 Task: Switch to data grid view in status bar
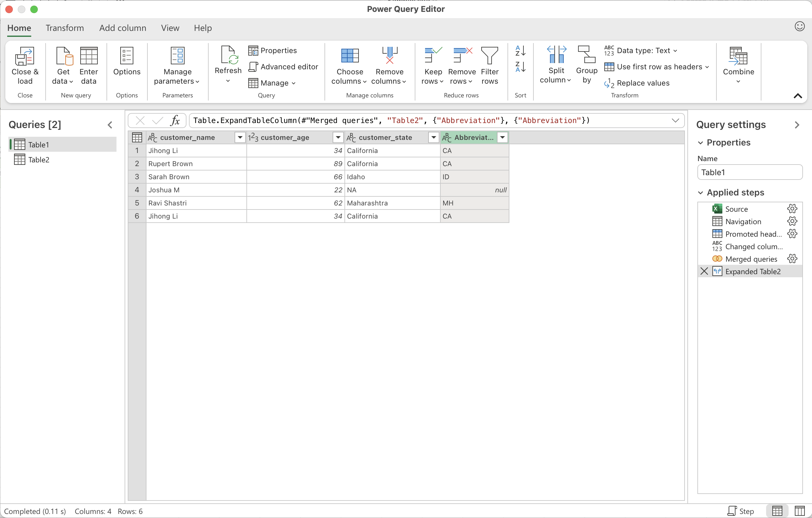click(x=777, y=511)
